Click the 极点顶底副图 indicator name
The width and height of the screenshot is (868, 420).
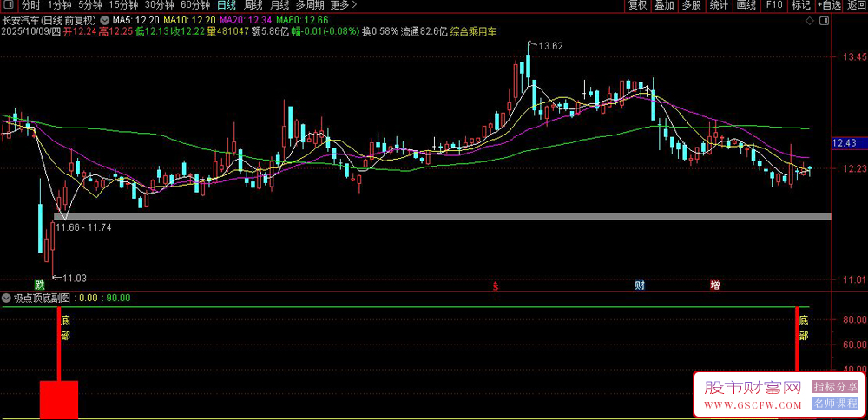pyautogui.click(x=43, y=298)
